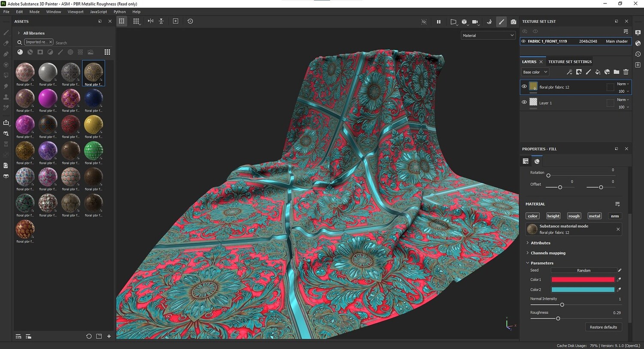
Task: Open the red Color1 swatch
Action: click(583, 279)
